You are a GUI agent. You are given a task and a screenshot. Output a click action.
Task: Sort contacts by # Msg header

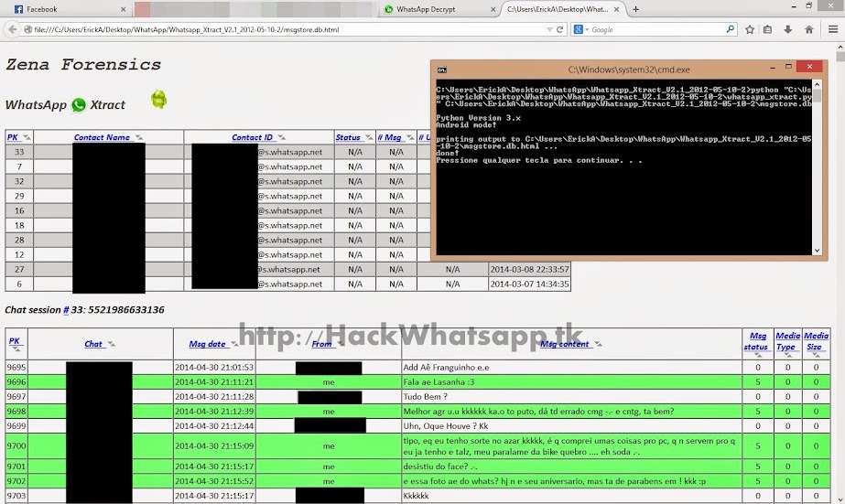tap(390, 137)
